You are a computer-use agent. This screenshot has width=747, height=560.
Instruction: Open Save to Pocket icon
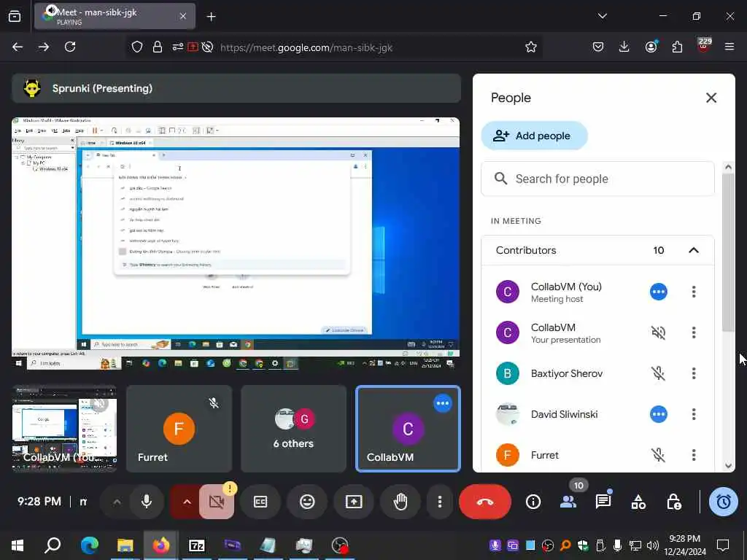point(598,47)
